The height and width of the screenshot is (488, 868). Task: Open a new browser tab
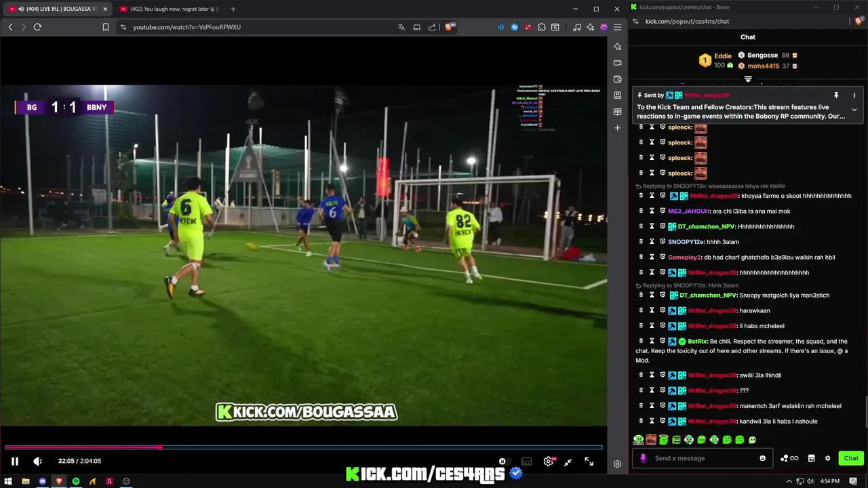[x=233, y=9]
